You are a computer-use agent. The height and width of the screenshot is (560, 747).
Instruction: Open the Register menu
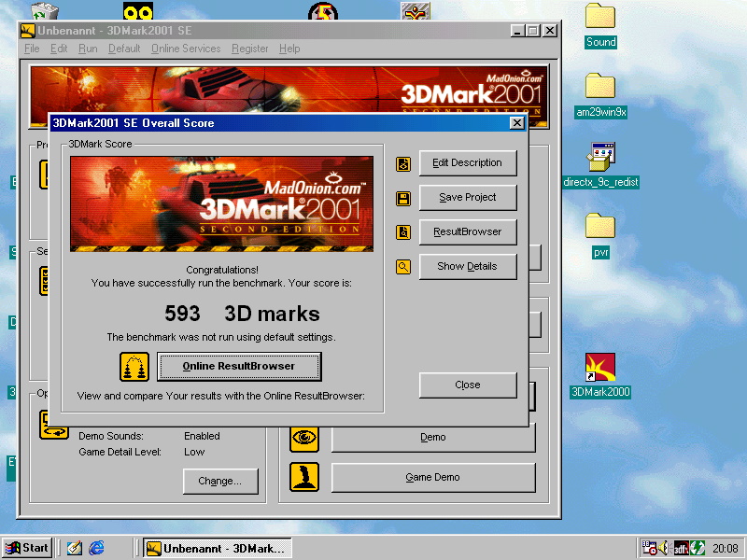point(250,49)
